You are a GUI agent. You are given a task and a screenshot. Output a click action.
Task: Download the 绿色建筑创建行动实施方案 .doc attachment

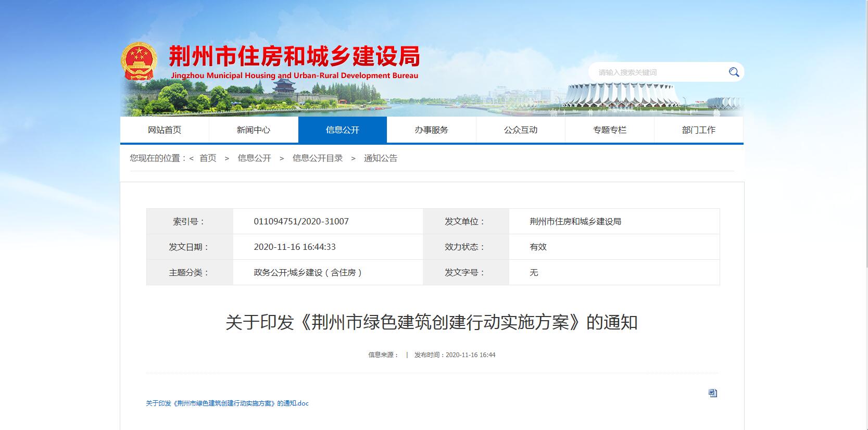(227, 403)
